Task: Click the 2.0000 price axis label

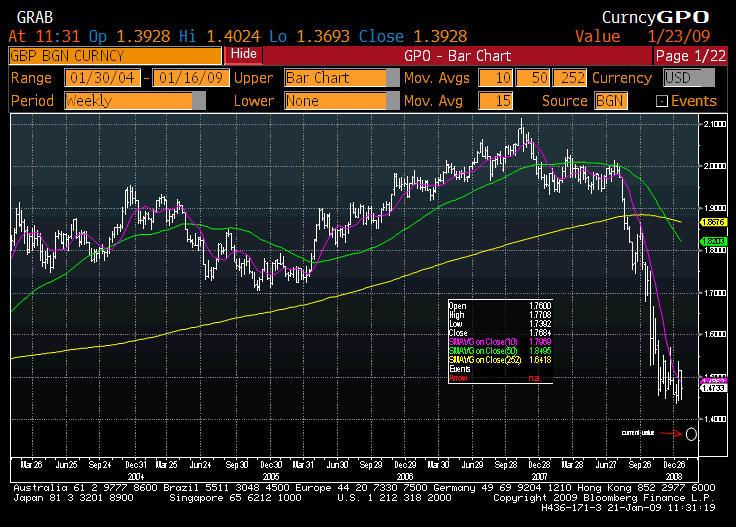Action: [715, 166]
